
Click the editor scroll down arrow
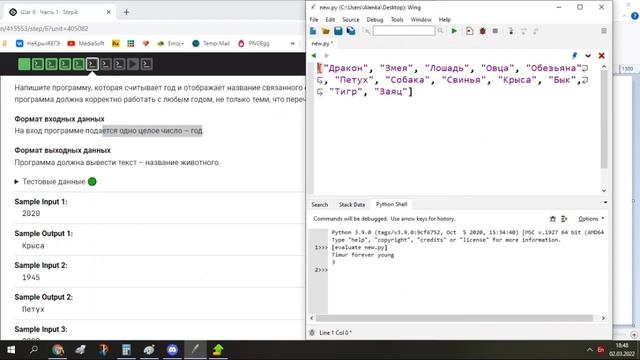[x=604, y=190]
